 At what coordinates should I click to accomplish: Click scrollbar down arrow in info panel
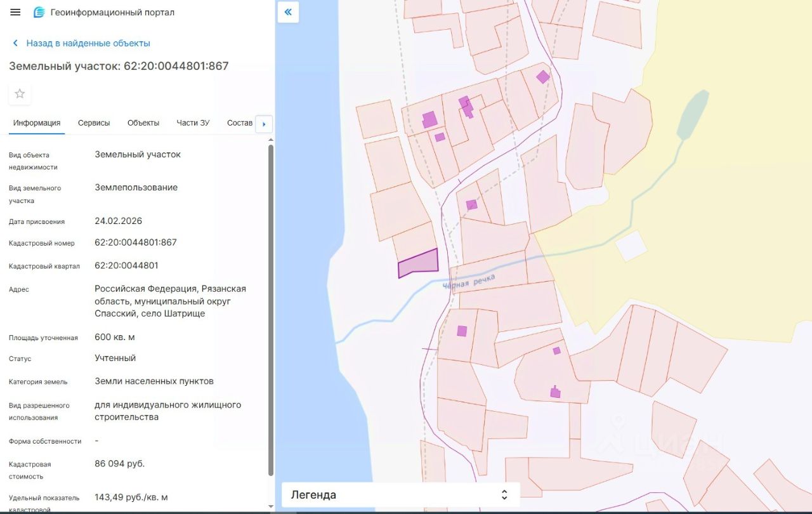pyautogui.click(x=271, y=507)
